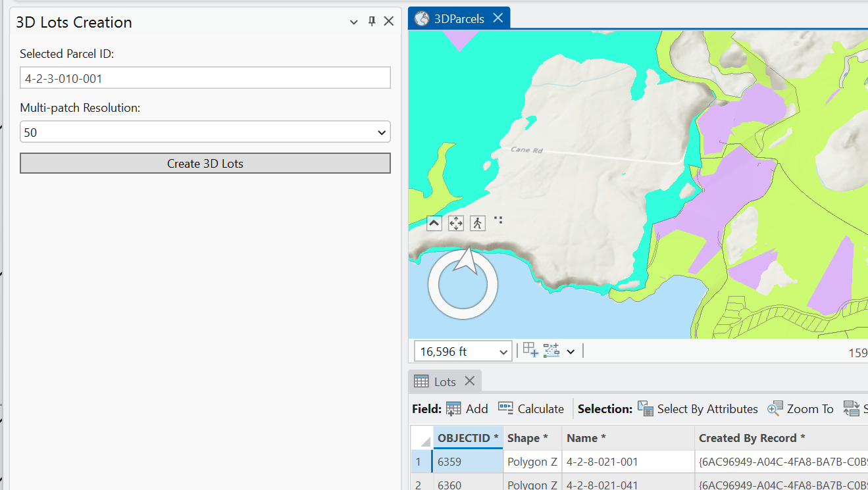Viewport: 868px width, 490px height.
Task: Click the table icon on the Lots tab
Action: point(421,381)
